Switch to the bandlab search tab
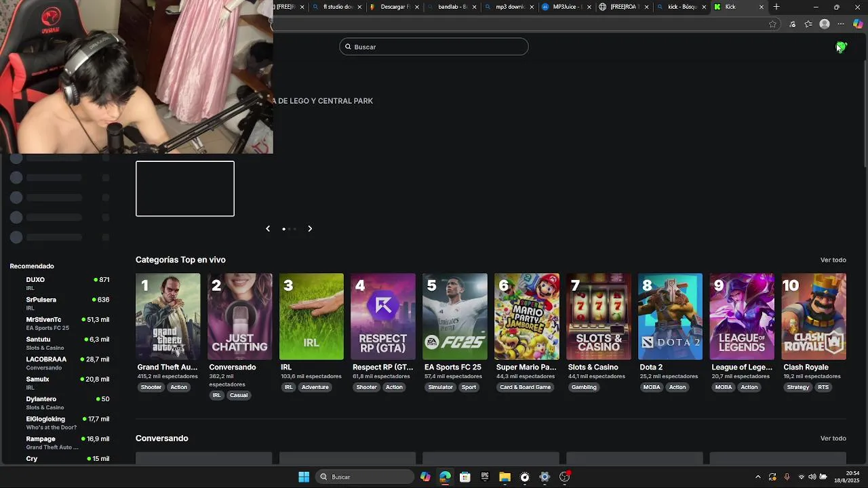Screen dimensions: 868x488 (451, 7)
